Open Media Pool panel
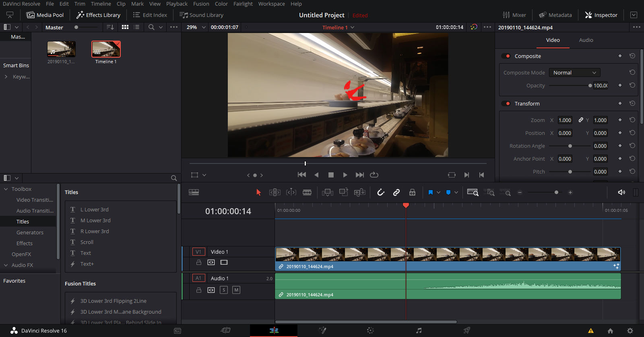Screen dimensions: 644x337 point(45,15)
